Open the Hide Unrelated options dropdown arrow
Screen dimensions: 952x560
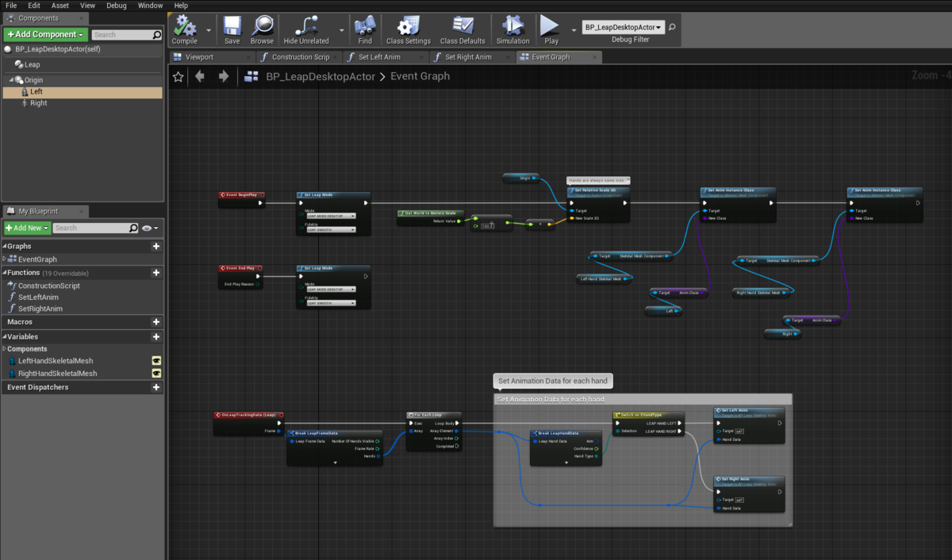tap(341, 31)
